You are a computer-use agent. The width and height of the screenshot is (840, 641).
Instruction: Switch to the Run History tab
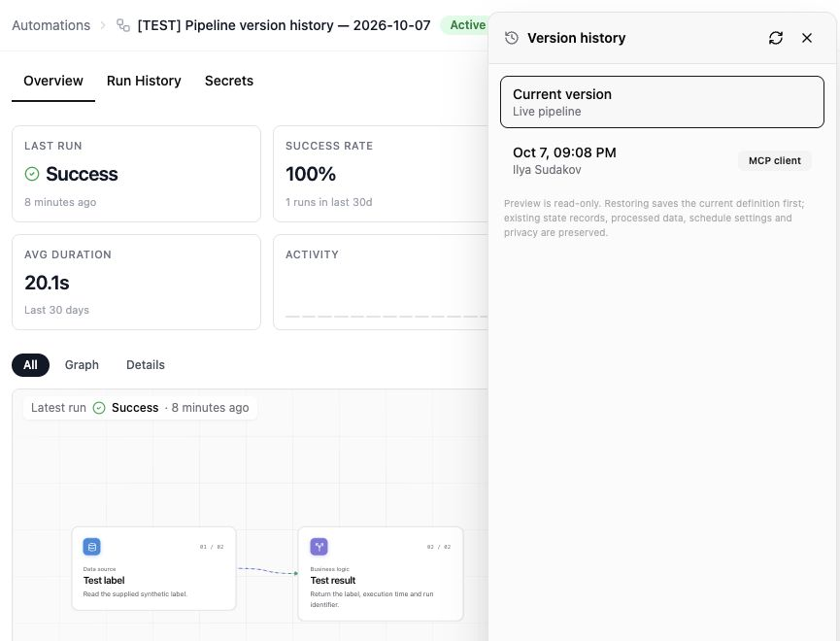pos(144,81)
